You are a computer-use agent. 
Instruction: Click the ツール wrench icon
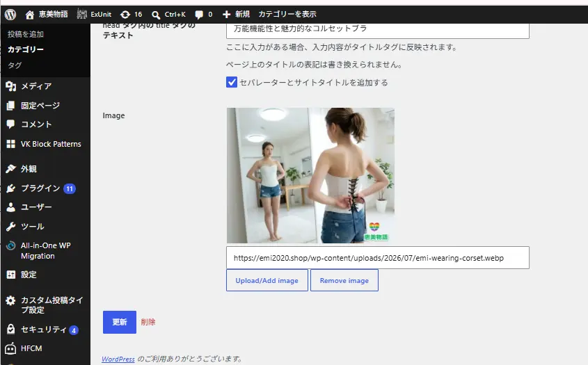pyautogui.click(x=11, y=227)
